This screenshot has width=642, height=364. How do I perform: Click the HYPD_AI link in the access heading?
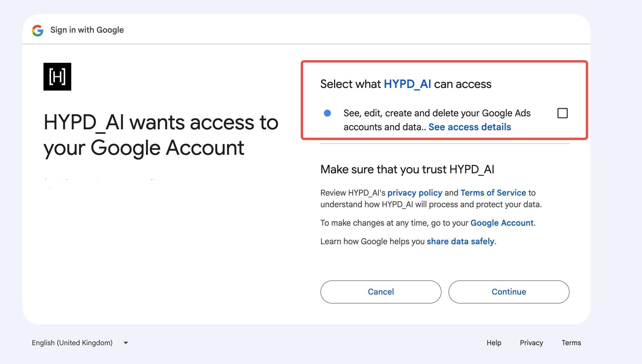click(x=407, y=84)
